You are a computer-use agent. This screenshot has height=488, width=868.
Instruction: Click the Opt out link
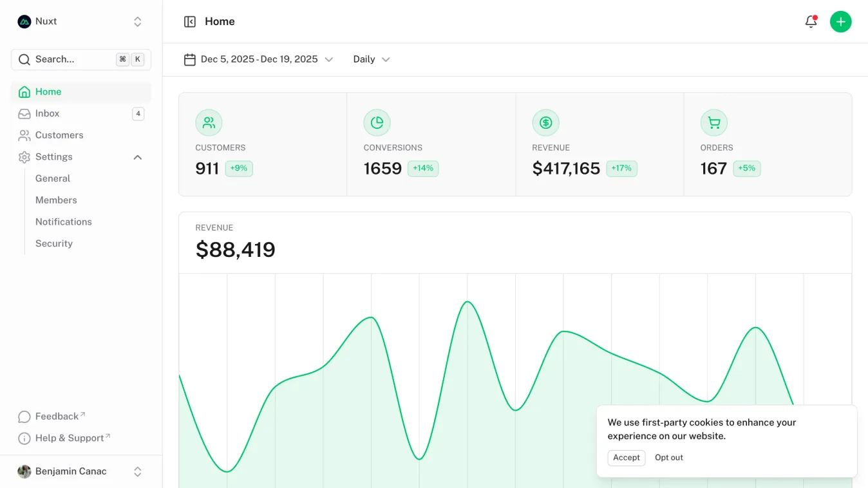[x=668, y=457]
